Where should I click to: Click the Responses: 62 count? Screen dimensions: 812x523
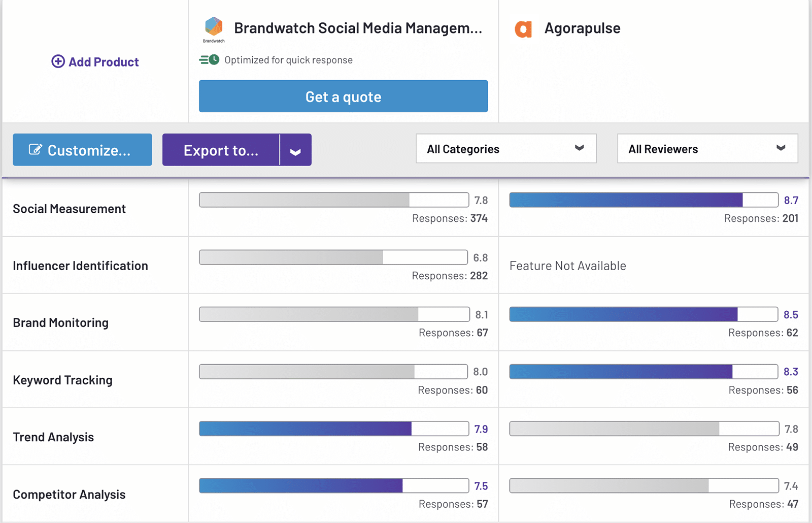click(763, 333)
